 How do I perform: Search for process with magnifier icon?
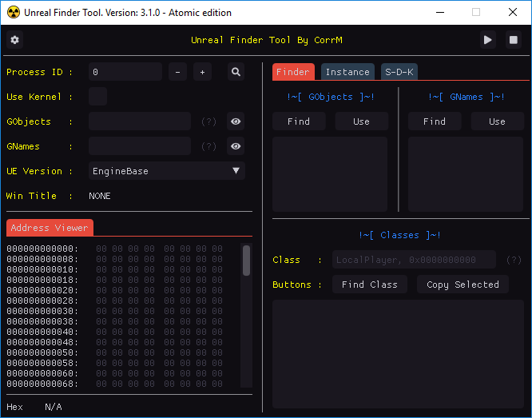pyautogui.click(x=236, y=72)
